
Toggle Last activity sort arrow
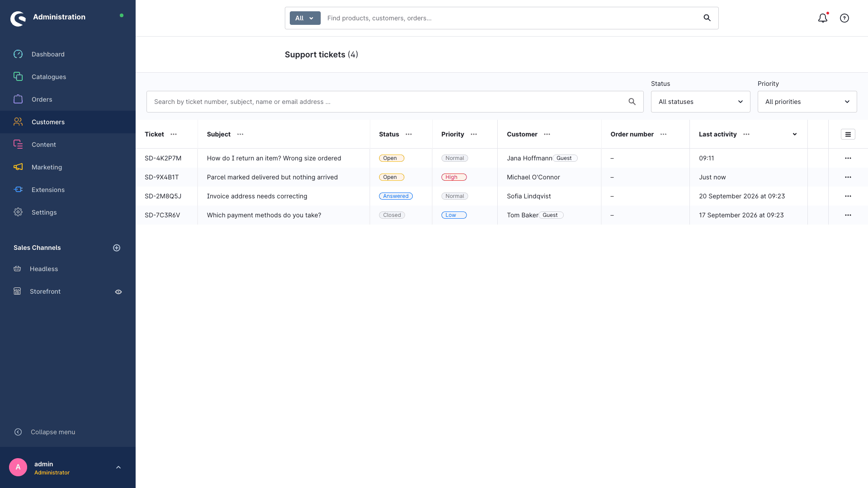click(795, 134)
